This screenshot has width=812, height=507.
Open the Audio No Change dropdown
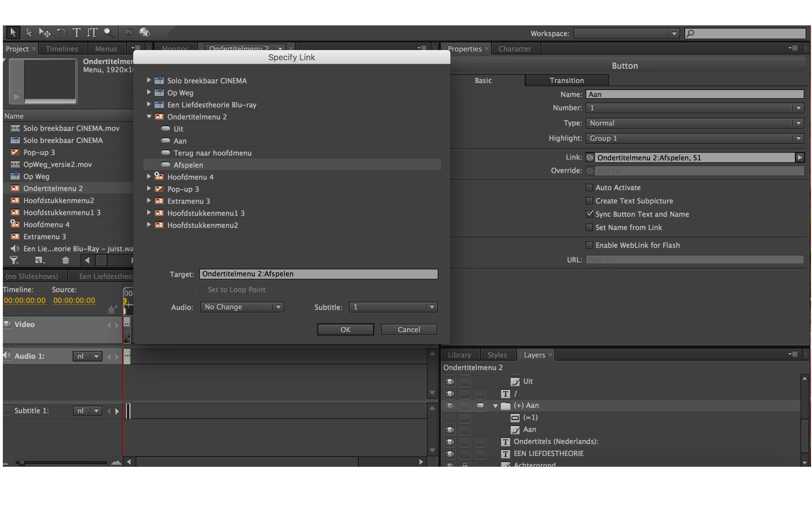[242, 307]
